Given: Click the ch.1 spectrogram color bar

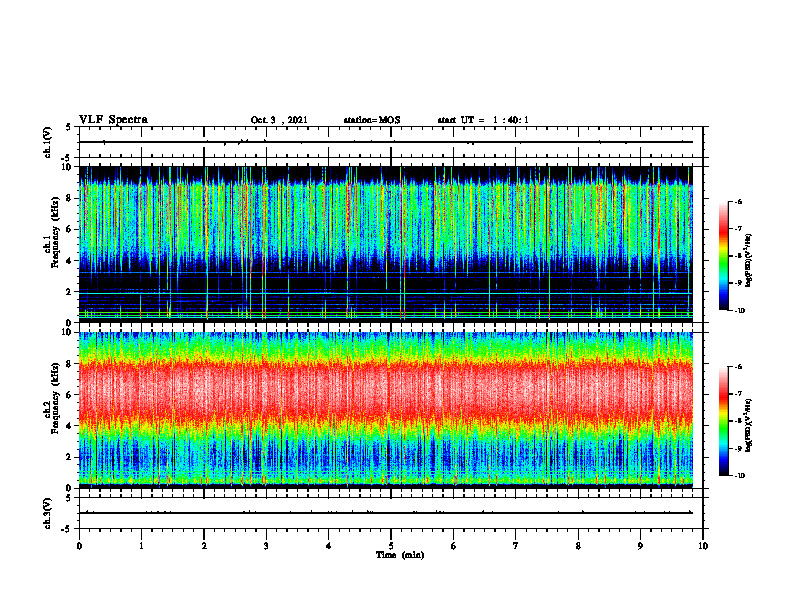Looking at the screenshot, I should click(x=723, y=256).
